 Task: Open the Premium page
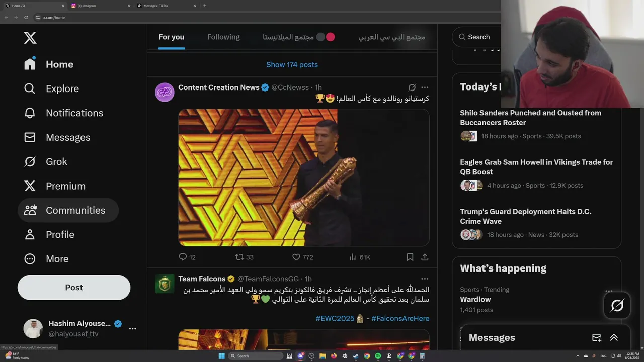point(54,186)
